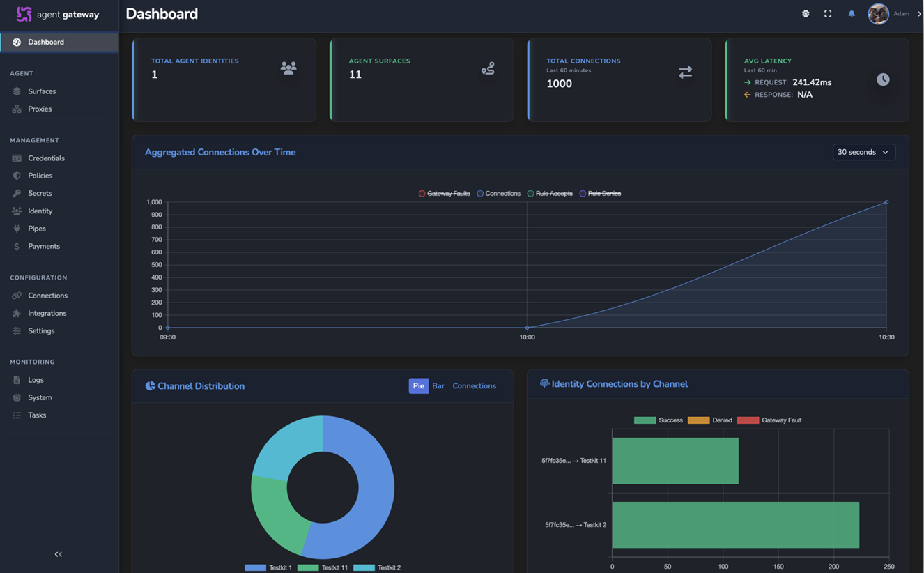Image resolution: width=924 pixels, height=573 pixels.
Task: Click the Proxies icon in sidebar
Action: pos(17,109)
